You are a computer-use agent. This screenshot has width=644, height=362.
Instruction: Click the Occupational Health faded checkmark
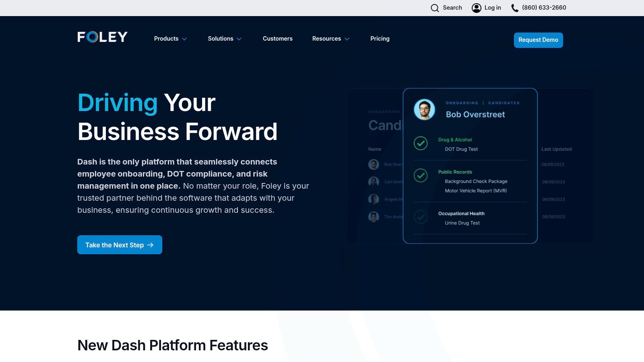421,217
